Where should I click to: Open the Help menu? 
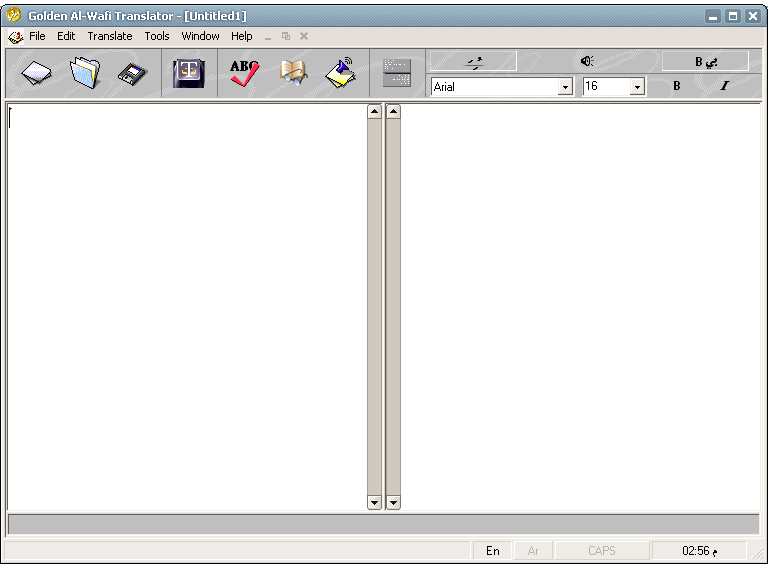[241, 36]
